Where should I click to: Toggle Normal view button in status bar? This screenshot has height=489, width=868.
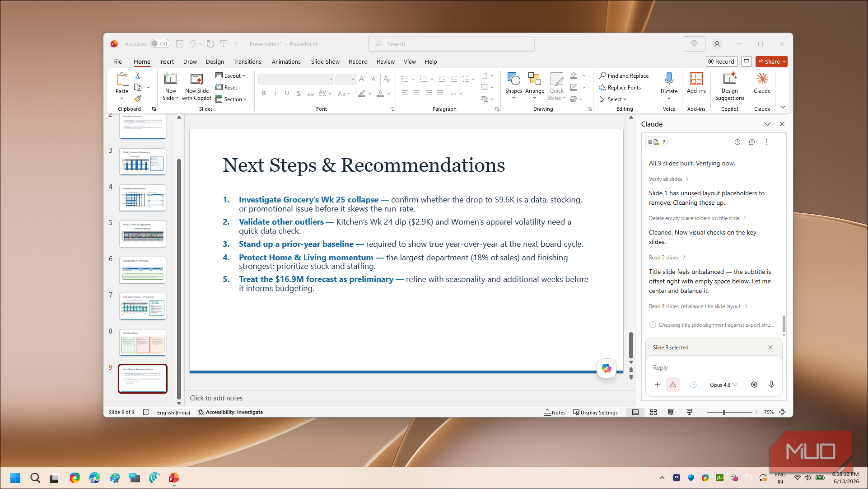[635, 412]
